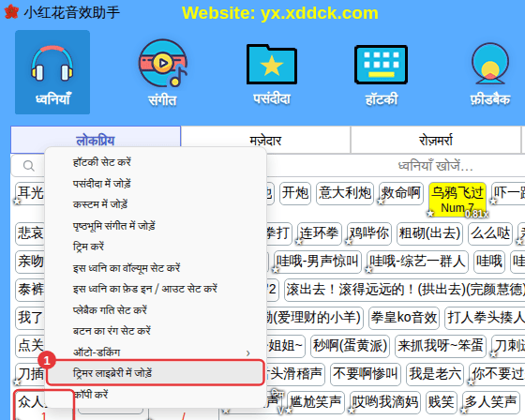
Task: Choose हॉटकी सेट करें menu entry
Action: coord(156,162)
